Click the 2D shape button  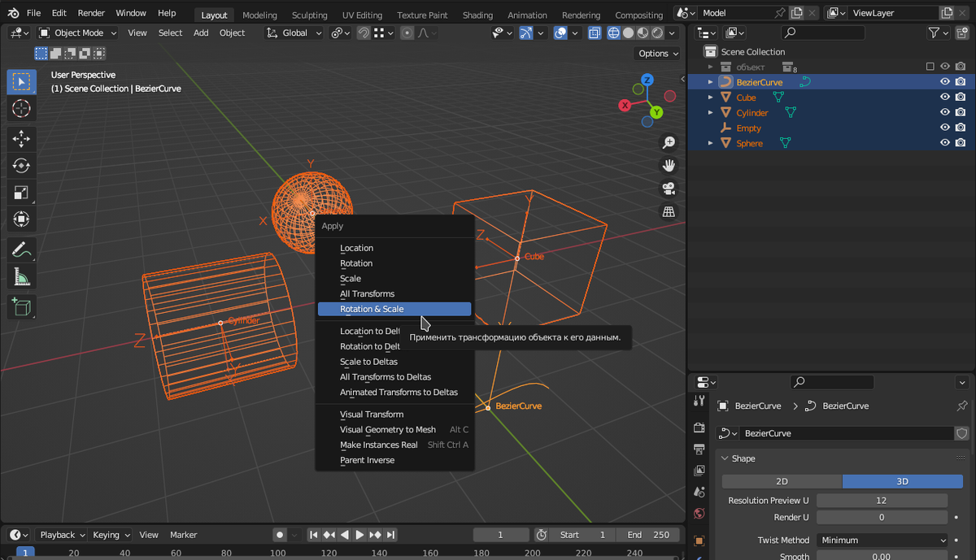782,481
